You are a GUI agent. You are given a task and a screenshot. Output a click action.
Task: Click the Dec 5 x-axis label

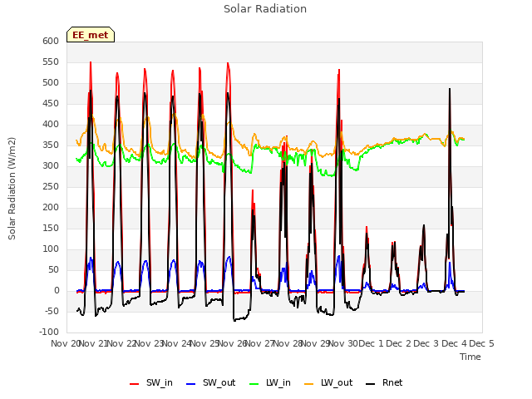481,343
